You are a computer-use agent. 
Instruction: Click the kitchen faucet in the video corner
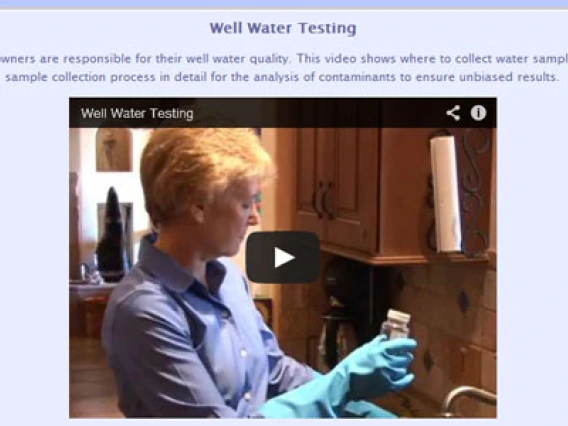tap(469, 400)
